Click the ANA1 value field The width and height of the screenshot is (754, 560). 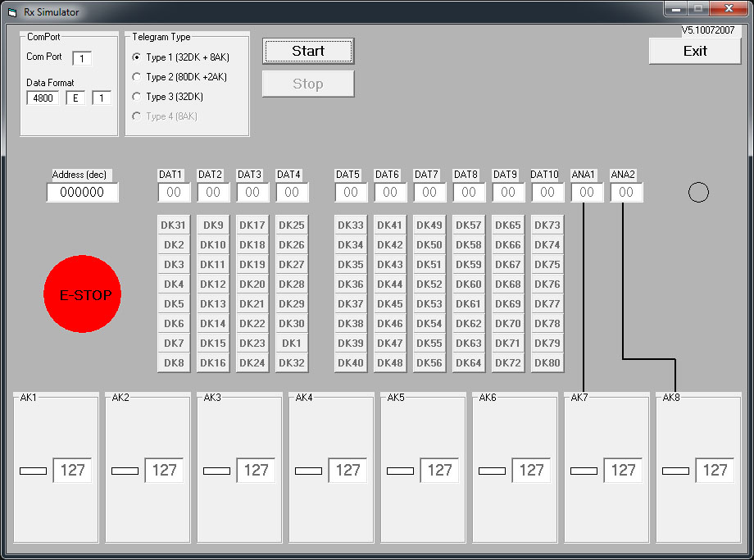pos(587,193)
